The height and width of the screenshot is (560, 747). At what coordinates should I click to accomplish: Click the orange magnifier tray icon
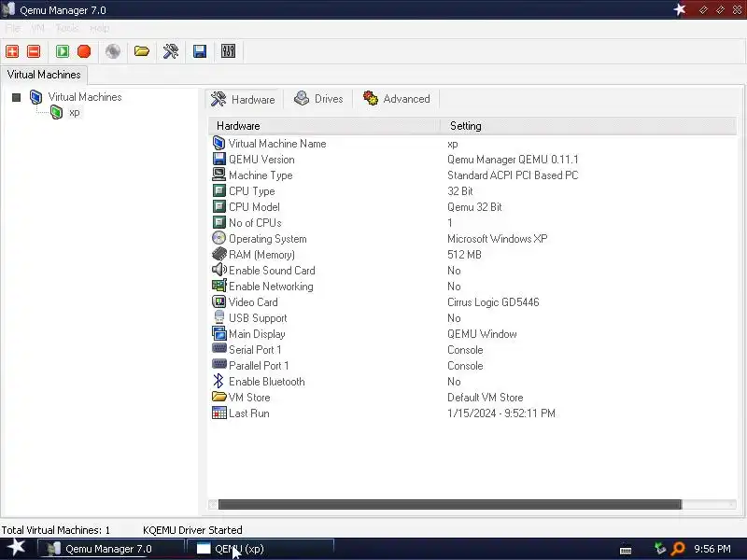pyautogui.click(x=678, y=549)
